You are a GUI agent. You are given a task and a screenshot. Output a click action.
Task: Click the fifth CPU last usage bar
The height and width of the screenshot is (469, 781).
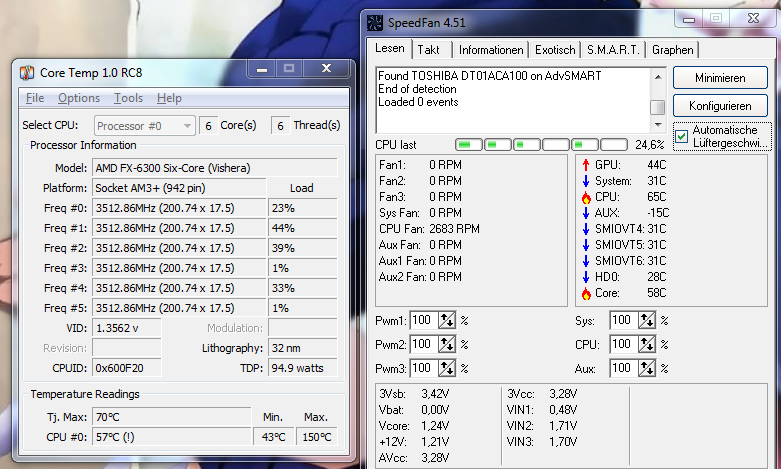coord(585,145)
